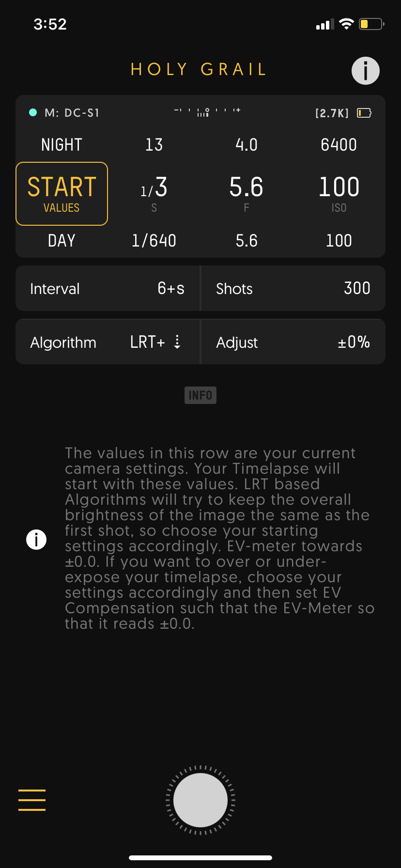Select the NIGHT row label
Viewport: 401px width, 868px height.
point(62,145)
